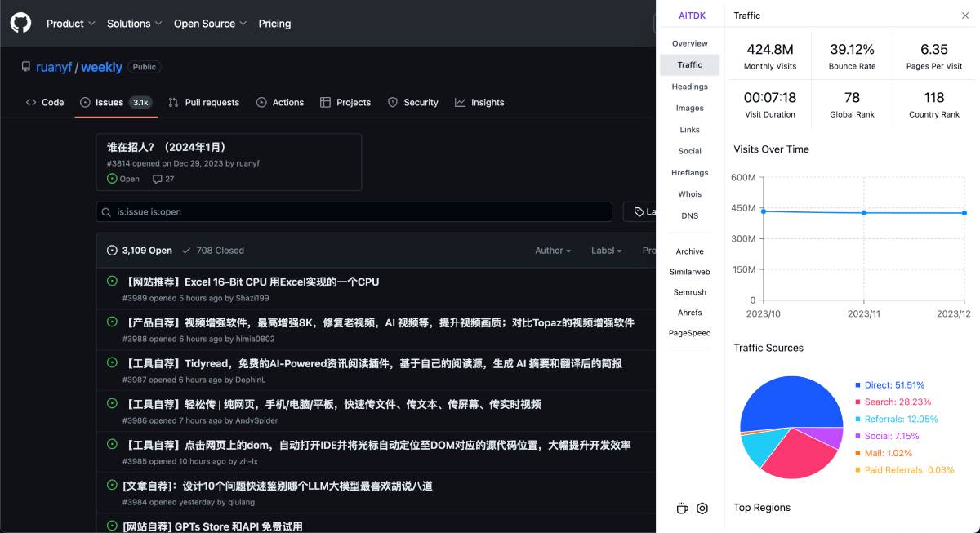Expand the Open Source dropdown menu
Image resolution: width=980 pixels, height=533 pixels.
coord(209,24)
